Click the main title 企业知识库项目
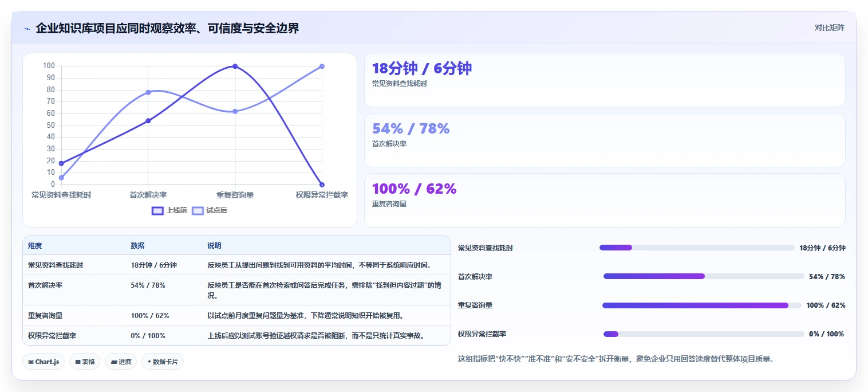 (x=167, y=28)
